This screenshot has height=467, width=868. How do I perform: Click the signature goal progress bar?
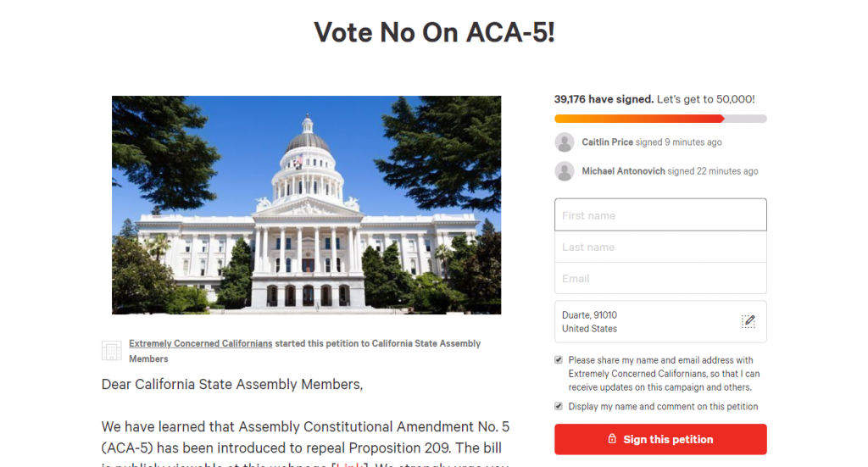(x=660, y=119)
